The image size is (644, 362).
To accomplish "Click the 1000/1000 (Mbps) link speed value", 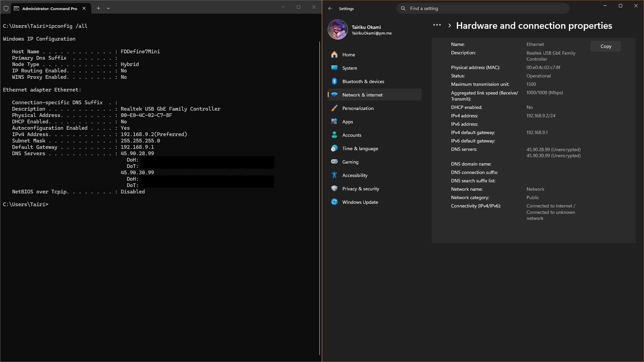I will click(x=545, y=93).
